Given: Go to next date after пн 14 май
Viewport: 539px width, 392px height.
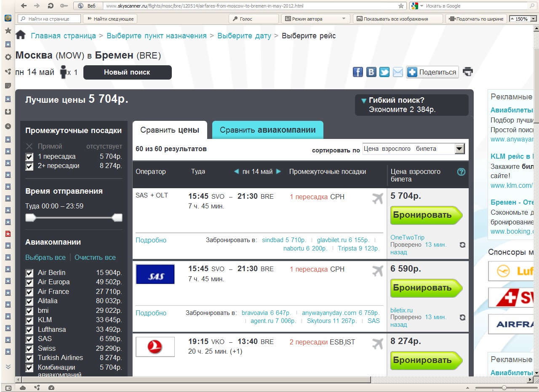Looking at the screenshot, I should click(x=278, y=171).
